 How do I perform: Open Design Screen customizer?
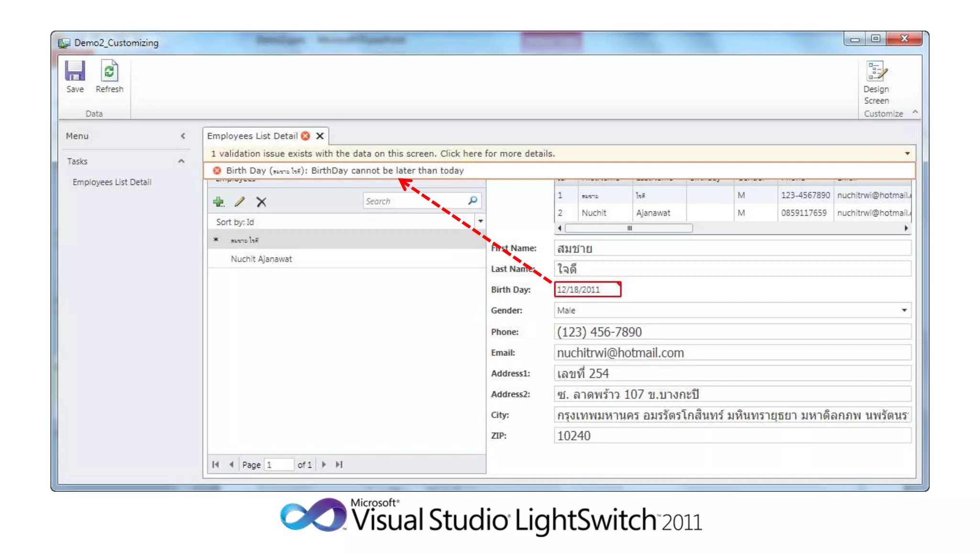[x=876, y=72]
